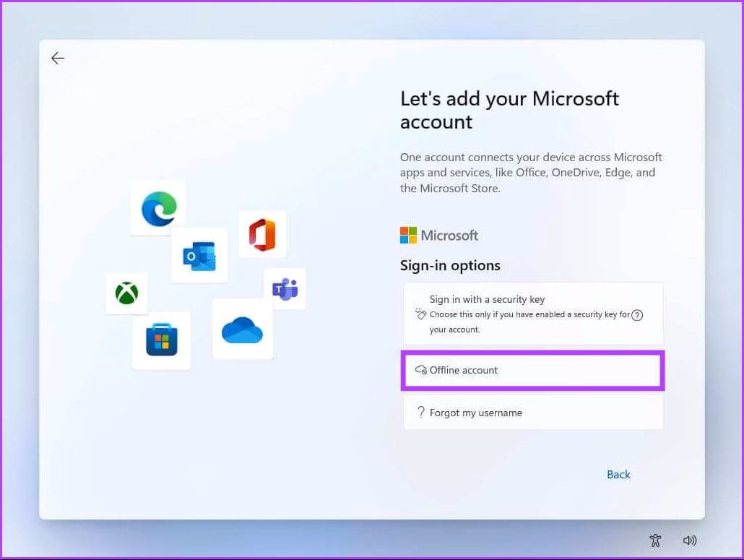The image size is (744, 560).
Task: Click the question mark beside Forgot my username
Action: pyautogui.click(x=421, y=413)
